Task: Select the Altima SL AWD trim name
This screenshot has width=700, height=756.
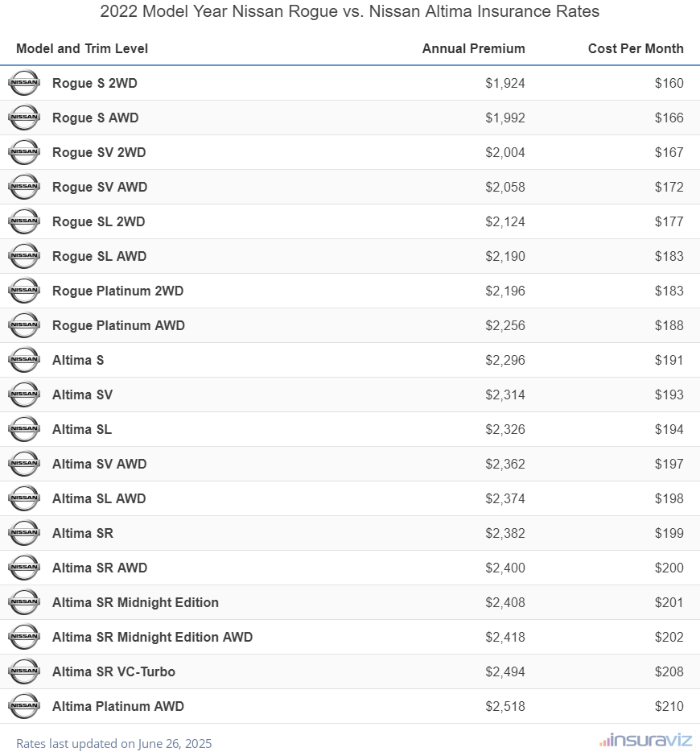Action: click(x=99, y=498)
